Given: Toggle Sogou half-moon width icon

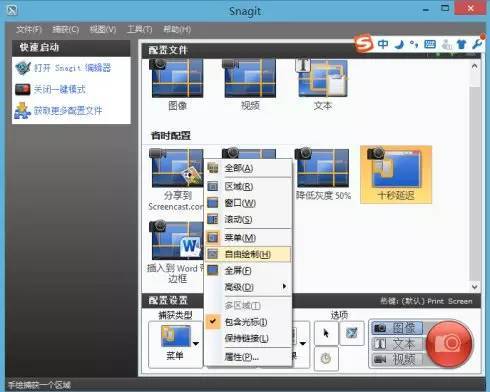Looking at the screenshot, I should 399,44.
